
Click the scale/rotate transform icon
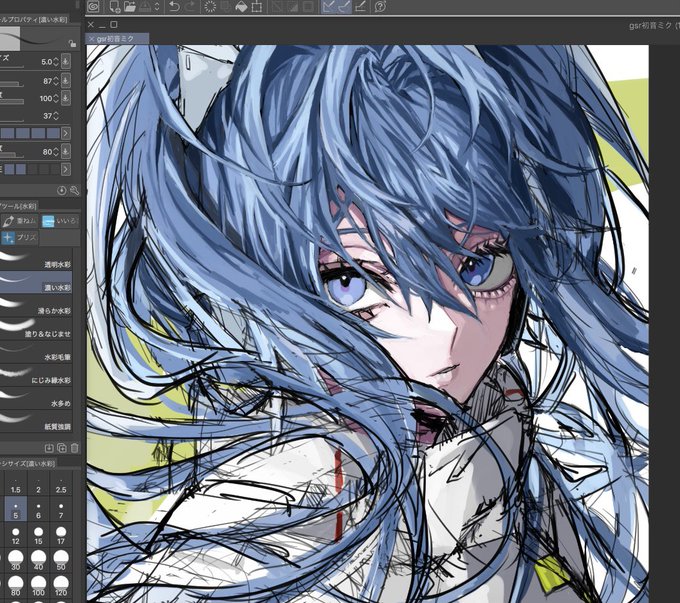257,7
